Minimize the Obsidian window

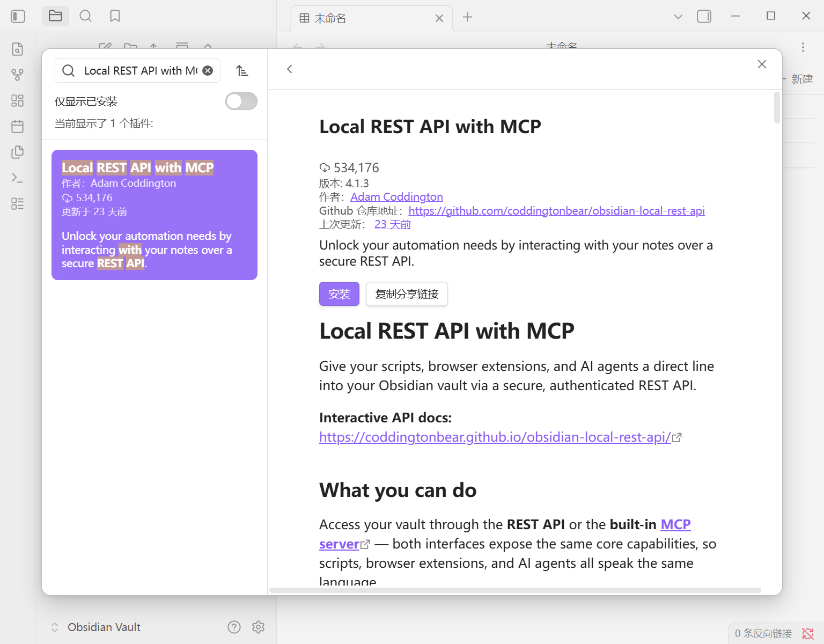click(735, 16)
